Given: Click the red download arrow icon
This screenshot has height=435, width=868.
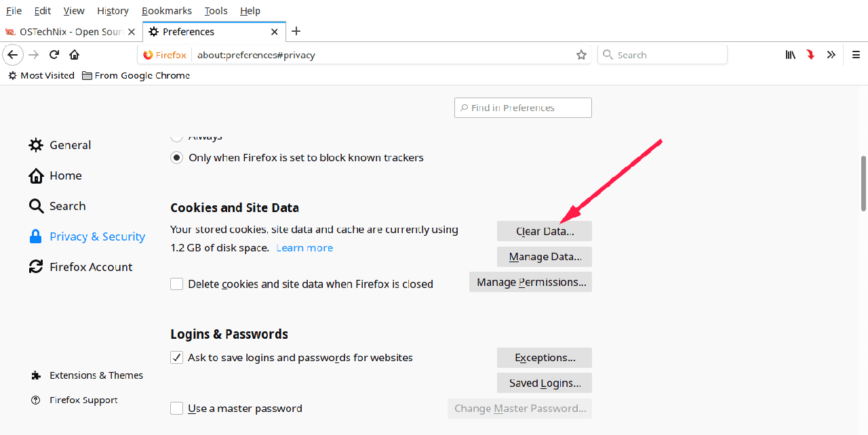Looking at the screenshot, I should tap(810, 55).
